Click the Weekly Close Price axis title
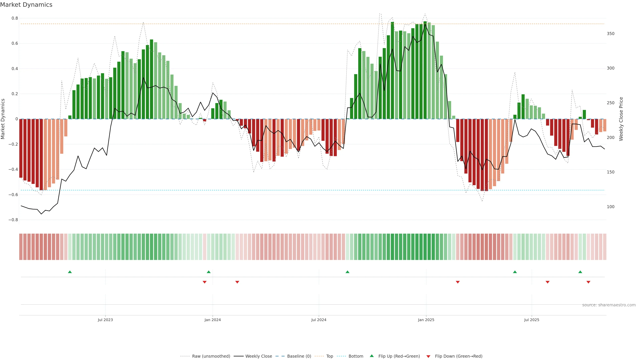 point(621,119)
